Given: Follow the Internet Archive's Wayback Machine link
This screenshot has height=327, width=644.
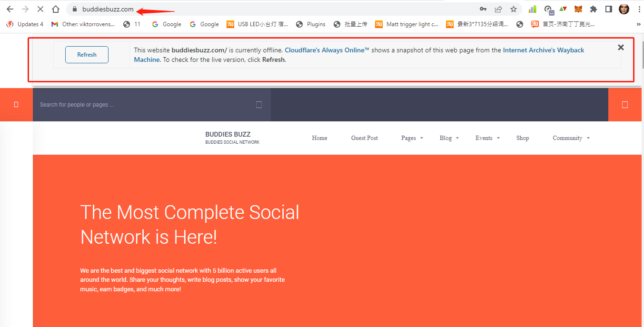Looking at the screenshot, I should coord(543,50).
